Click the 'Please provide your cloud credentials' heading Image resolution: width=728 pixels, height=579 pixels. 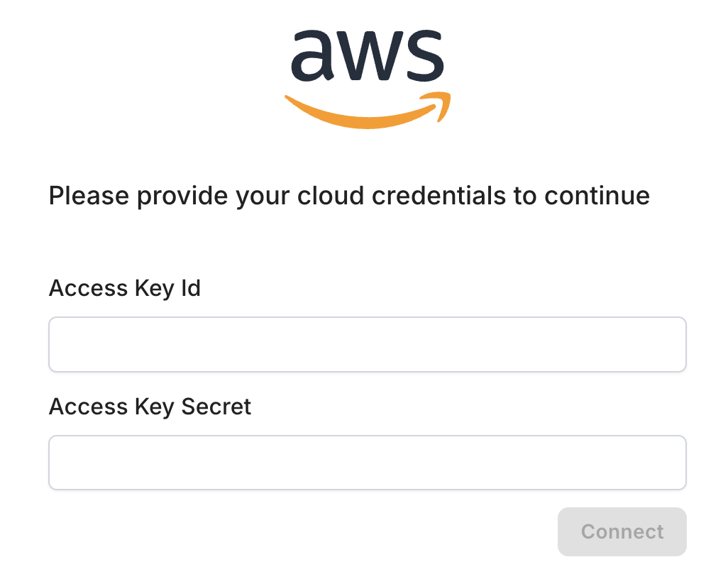click(x=349, y=195)
